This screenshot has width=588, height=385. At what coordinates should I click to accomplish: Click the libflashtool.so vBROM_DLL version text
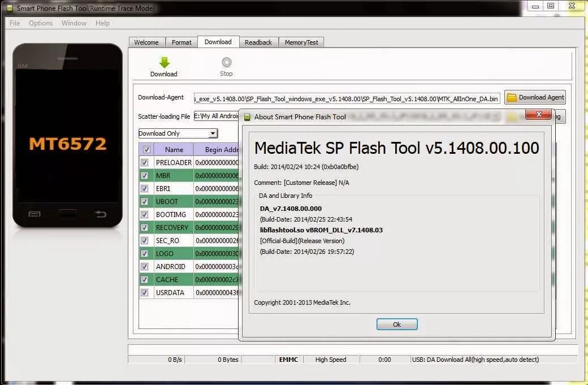tap(321, 230)
